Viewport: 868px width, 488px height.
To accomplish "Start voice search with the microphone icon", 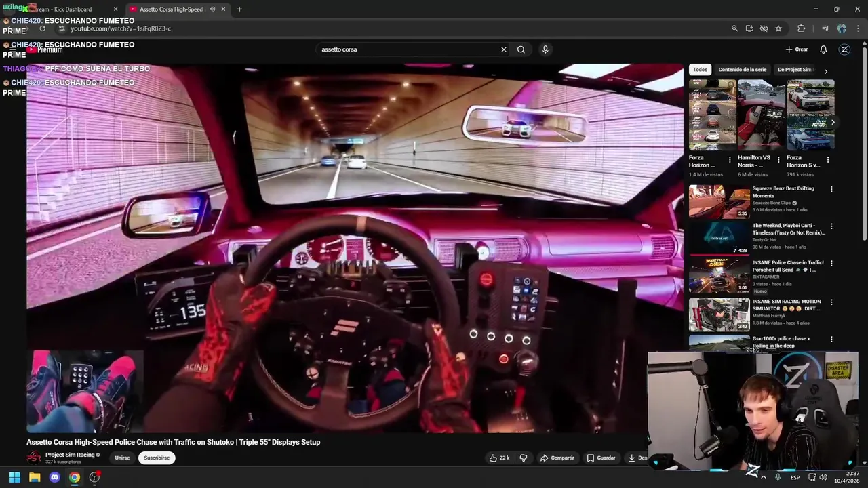I will [x=545, y=49].
